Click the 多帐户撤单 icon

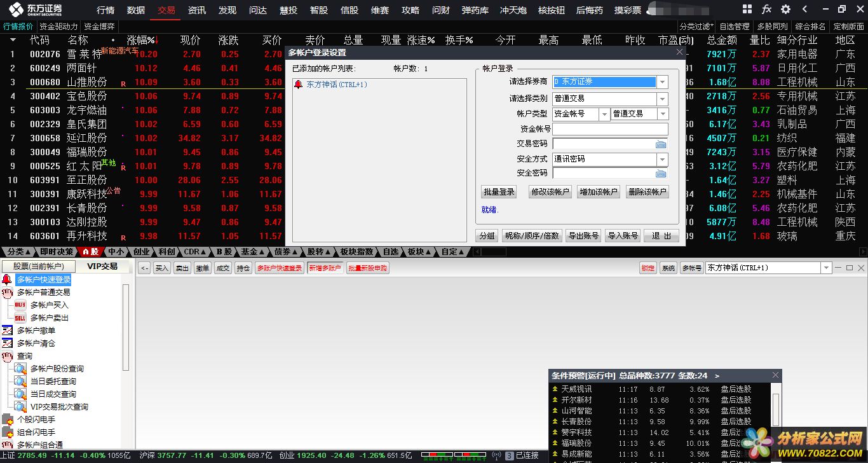(7, 331)
